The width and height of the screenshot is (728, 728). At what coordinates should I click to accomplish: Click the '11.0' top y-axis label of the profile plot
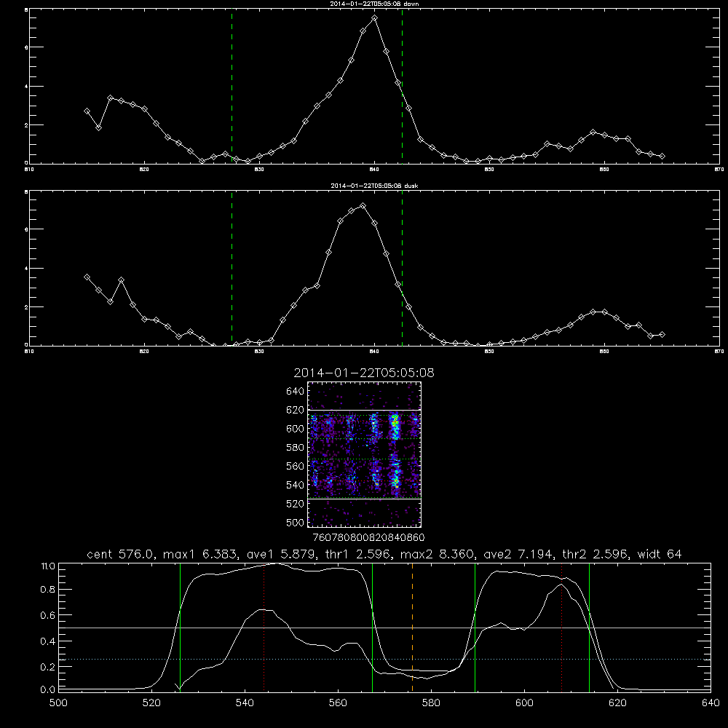(48, 566)
